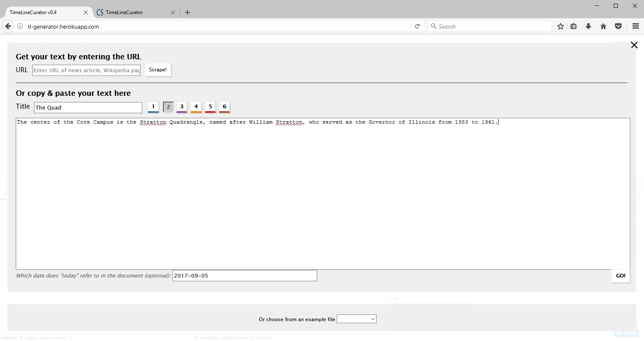
Task: Select document slot 3 with purple underline
Action: (x=182, y=107)
